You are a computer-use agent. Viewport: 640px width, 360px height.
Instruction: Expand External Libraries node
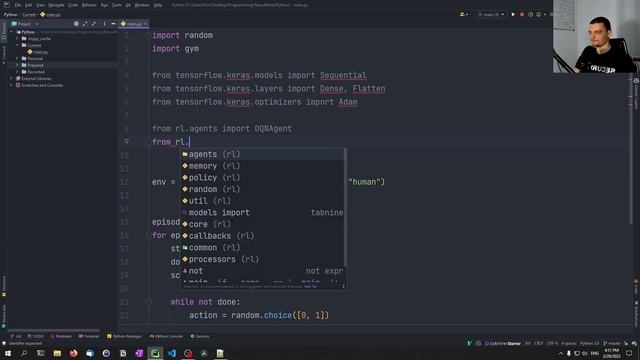11,78
